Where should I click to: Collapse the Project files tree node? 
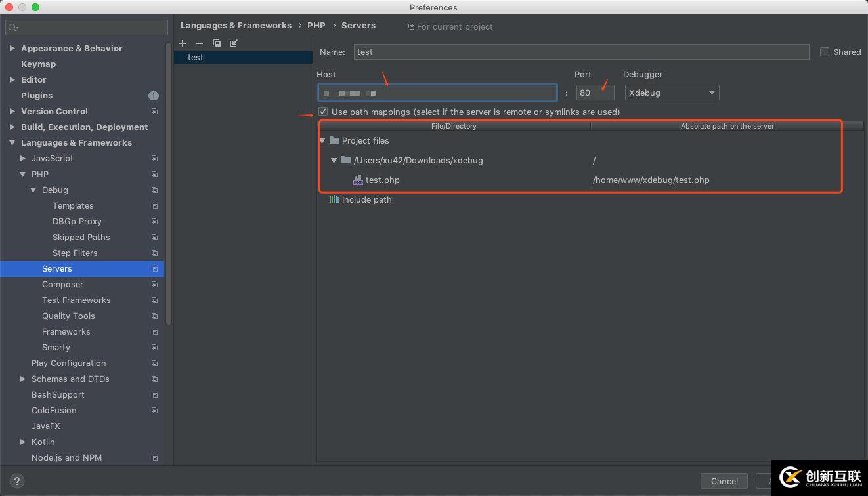click(322, 141)
